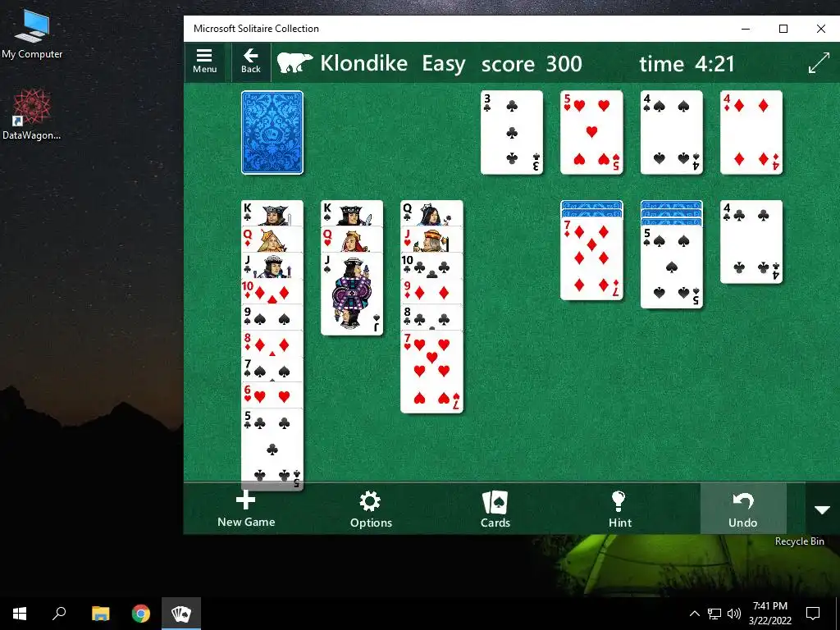Open Options gear in the bottom bar
The height and width of the screenshot is (630, 840).
[x=371, y=510]
